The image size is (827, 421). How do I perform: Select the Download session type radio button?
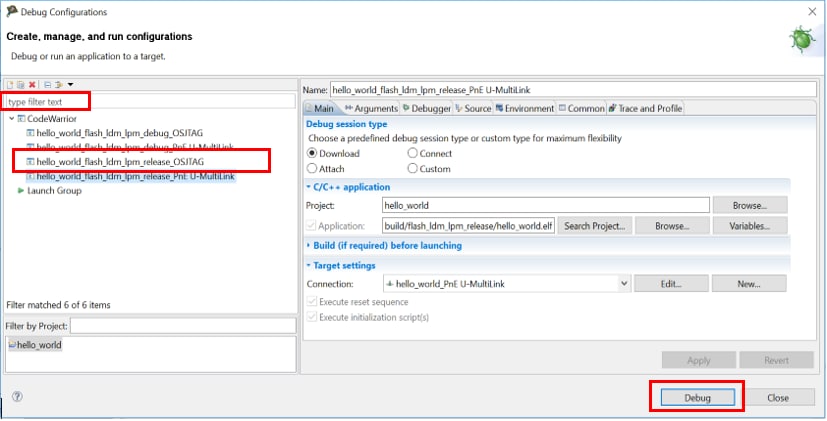[x=312, y=154]
